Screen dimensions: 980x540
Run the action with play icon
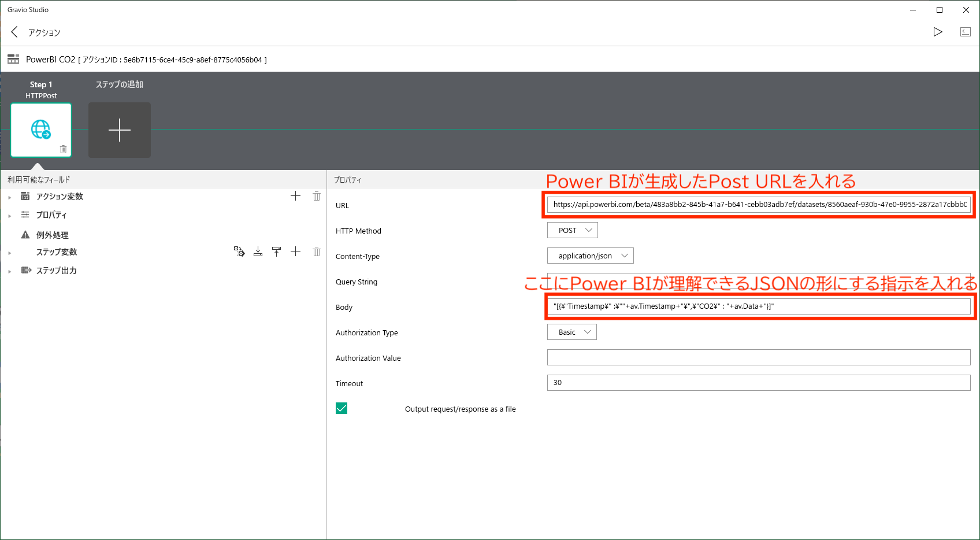[x=938, y=32]
